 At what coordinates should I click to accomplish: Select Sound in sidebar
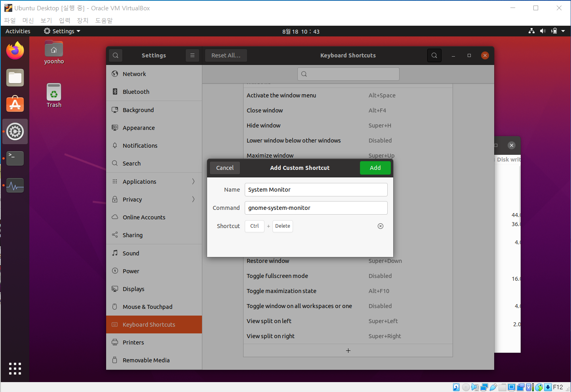coord(154,253)
